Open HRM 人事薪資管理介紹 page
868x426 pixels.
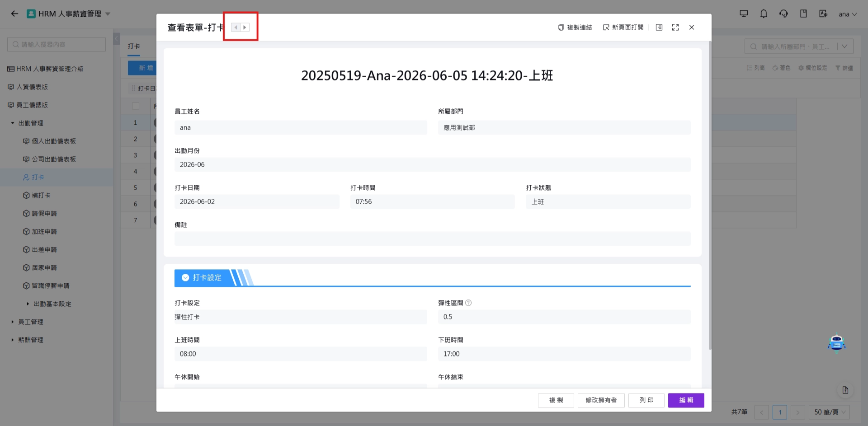click(x=46, y=69)
